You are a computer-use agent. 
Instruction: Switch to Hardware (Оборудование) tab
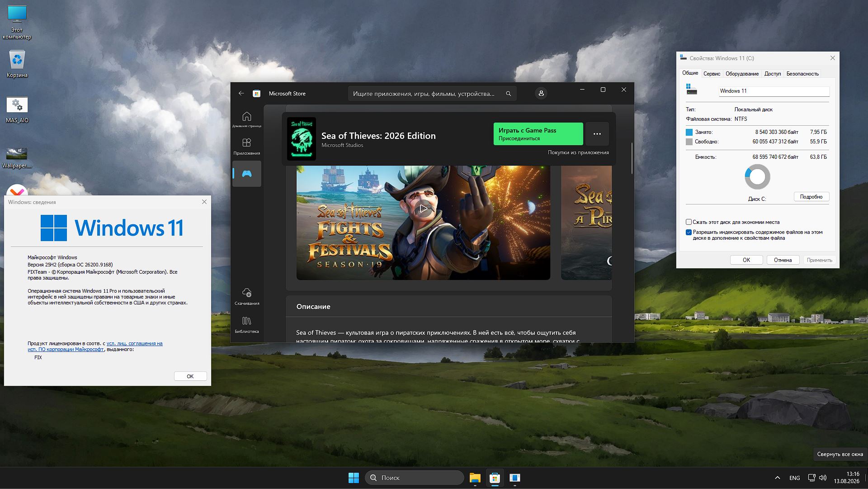pos(742,74)
